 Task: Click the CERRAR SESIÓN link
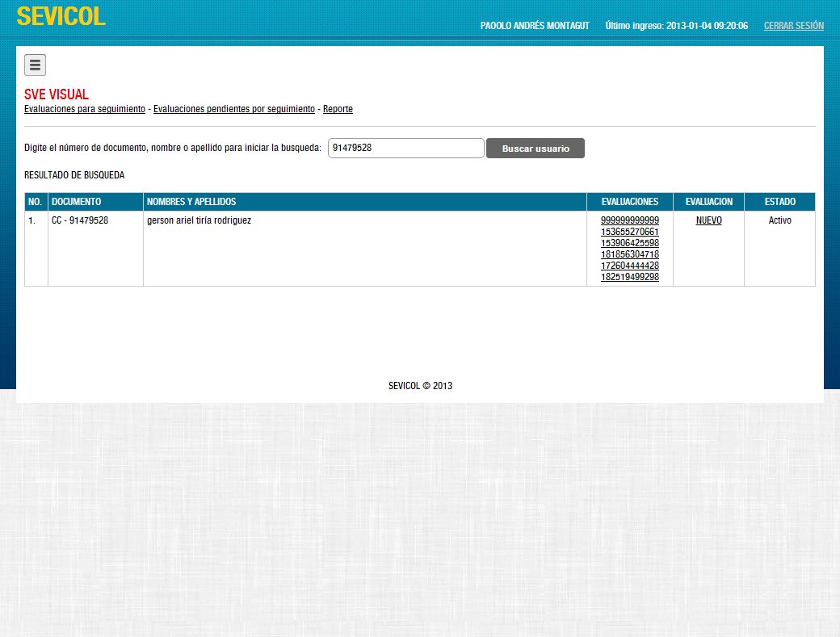793,25
